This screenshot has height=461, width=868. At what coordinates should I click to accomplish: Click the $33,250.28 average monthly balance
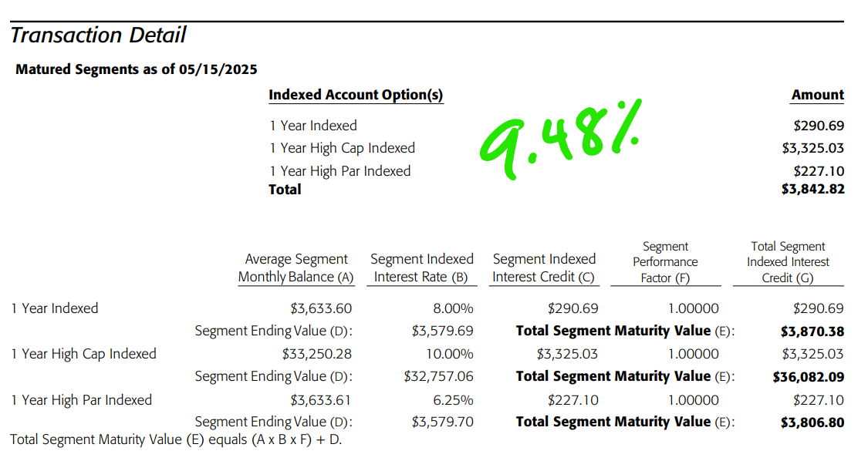pyautogui.click(x=316, y=354)
